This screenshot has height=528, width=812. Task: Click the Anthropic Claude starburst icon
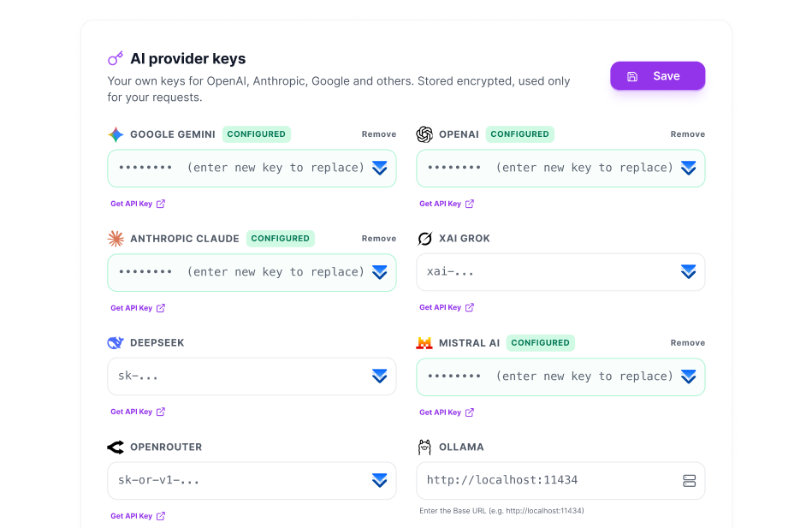(116, 239)
